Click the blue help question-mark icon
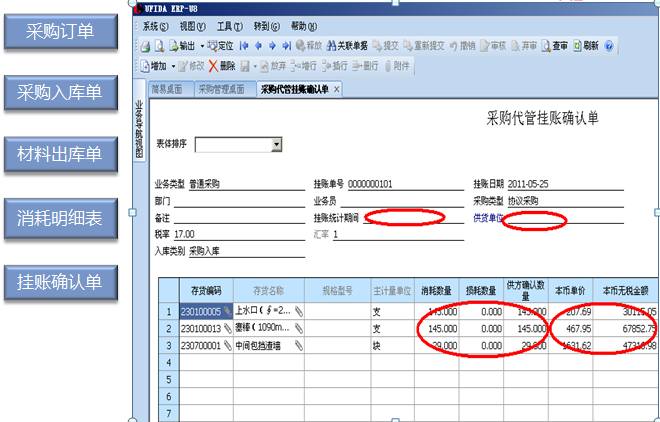 [x=609, y=46]
